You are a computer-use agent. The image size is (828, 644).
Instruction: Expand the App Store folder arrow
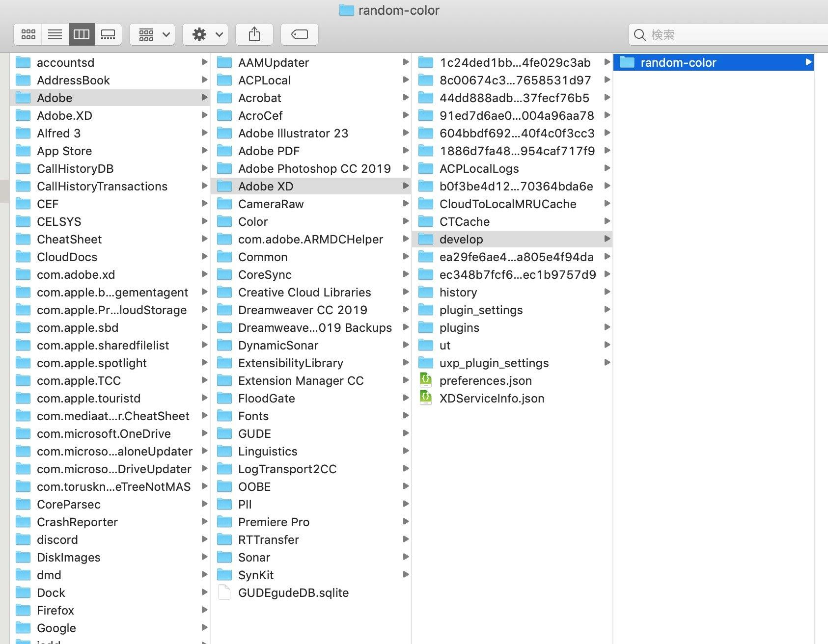click(204, 150)
